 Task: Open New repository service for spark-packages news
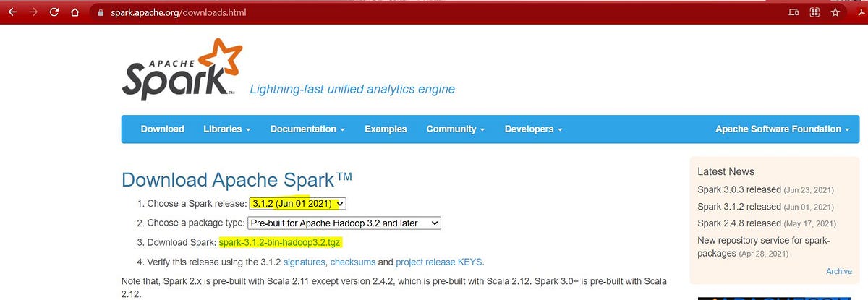(764, 247)
